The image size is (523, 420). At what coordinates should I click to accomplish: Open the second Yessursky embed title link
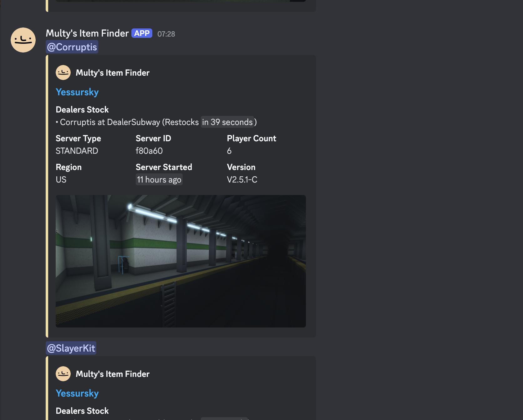pos(77,393)
